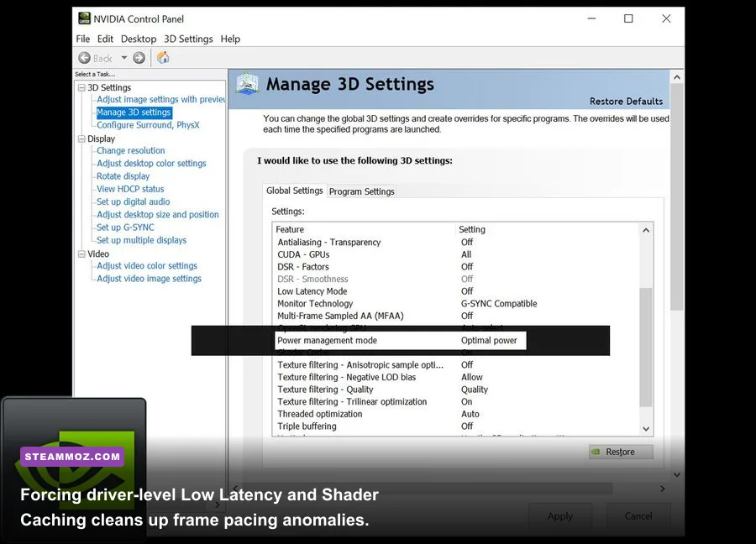Select Texture filtering - Anisotropic sample row
The width and height of the screenshot is (756, 544).
pos(455,364)
